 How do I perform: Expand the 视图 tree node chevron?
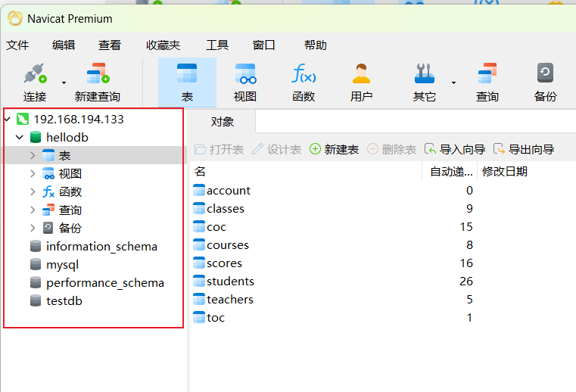pyautogui.click(x=33, y=174)
